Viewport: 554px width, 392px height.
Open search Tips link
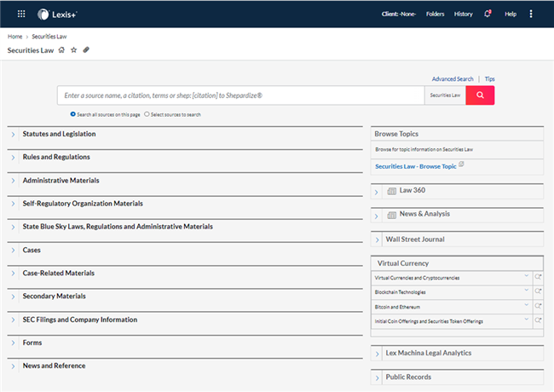[489, 78]
